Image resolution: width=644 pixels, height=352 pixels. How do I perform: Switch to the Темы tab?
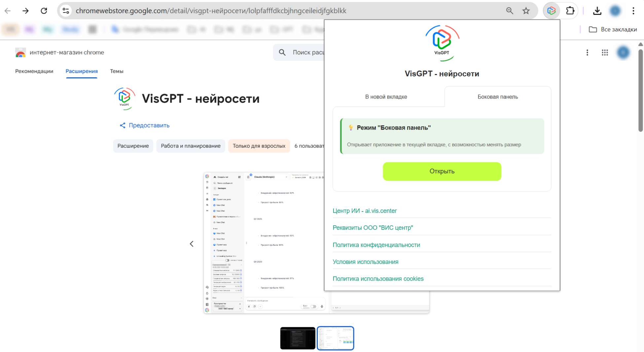pos(117,71)
